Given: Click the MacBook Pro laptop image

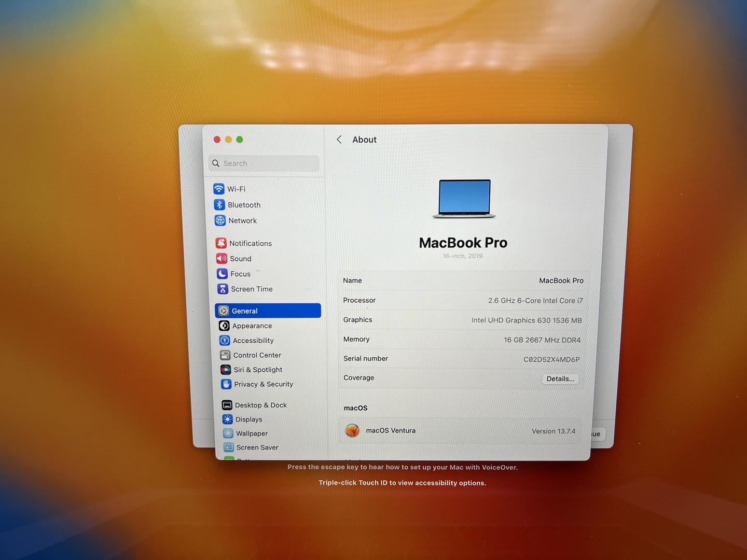Looking at the screenshot, I should [x=464, y=199].
